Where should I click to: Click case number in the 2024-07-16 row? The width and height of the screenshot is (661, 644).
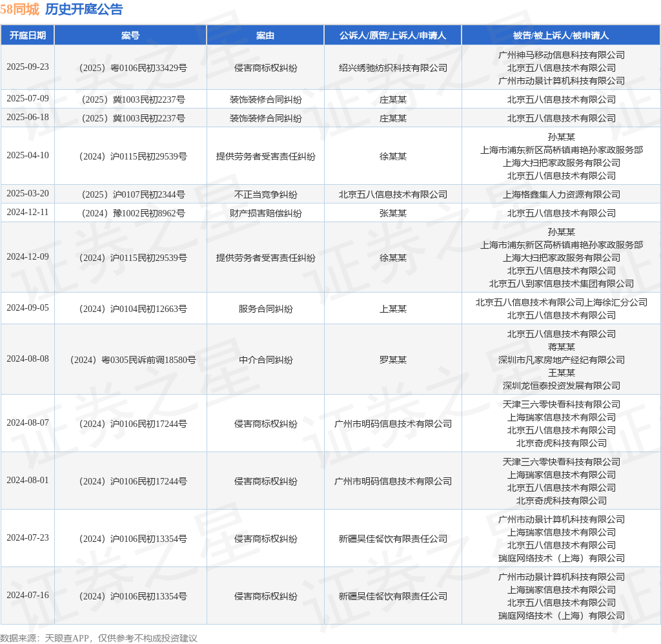133,596
